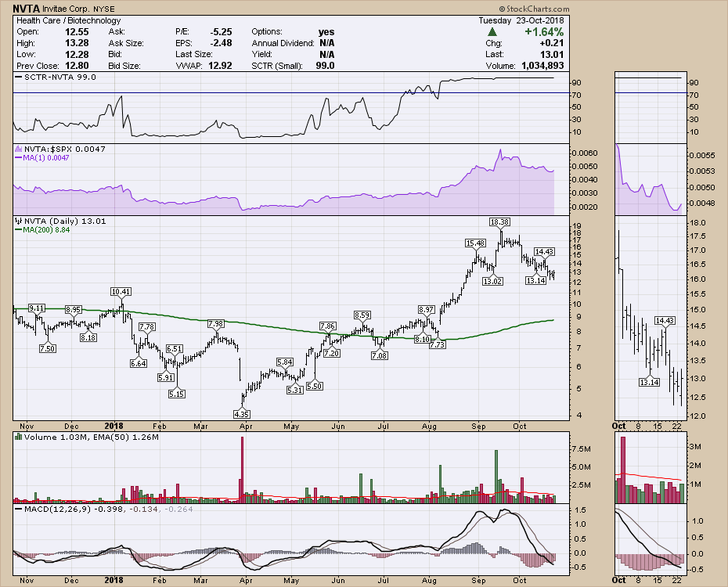The height and width of the screenshot is (587, 728).
Task: Click the 15.48 high price label
Action: (x=475, y=243)
